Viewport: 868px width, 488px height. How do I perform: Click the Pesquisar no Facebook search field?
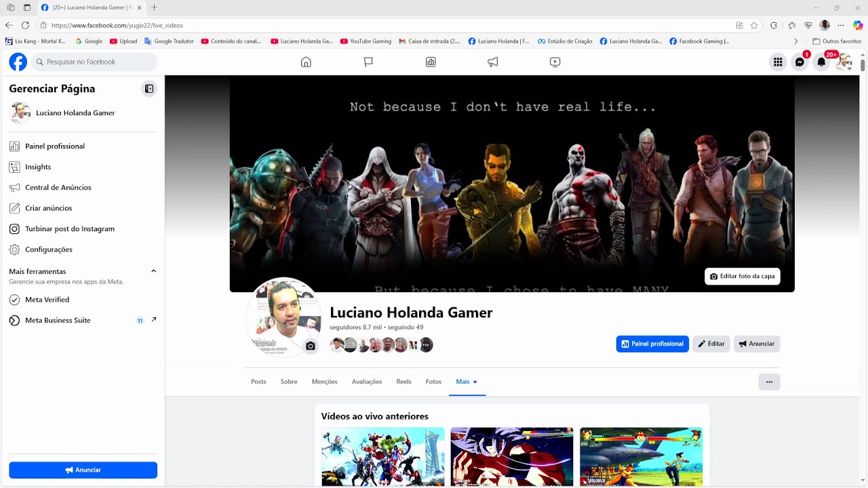[95, 62]
